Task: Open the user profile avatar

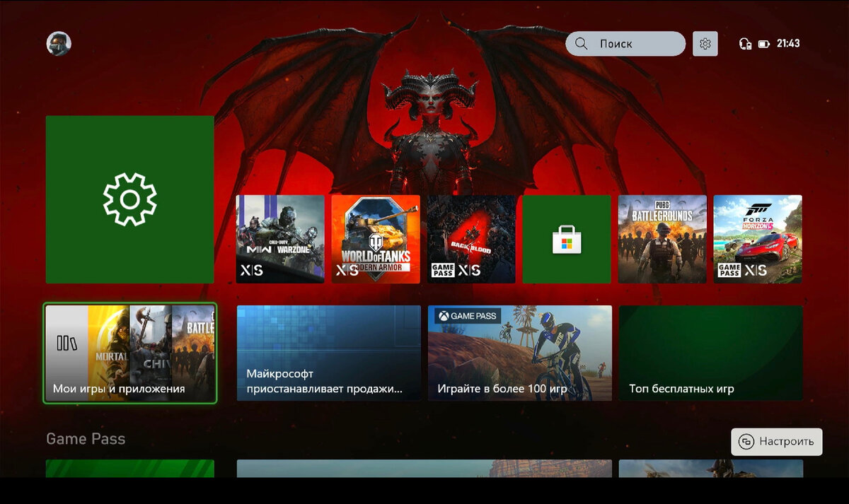Action: point(59,44)
